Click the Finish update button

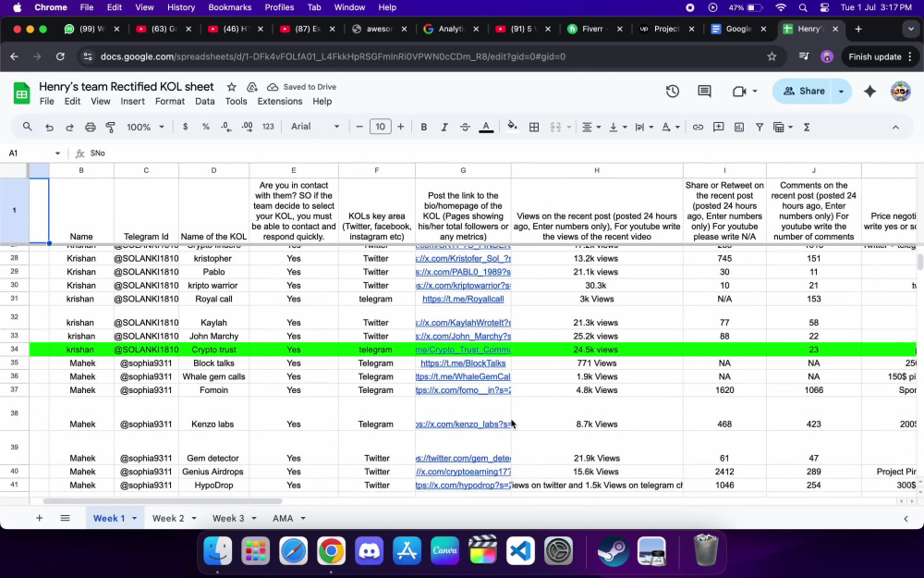coord(874,57)
